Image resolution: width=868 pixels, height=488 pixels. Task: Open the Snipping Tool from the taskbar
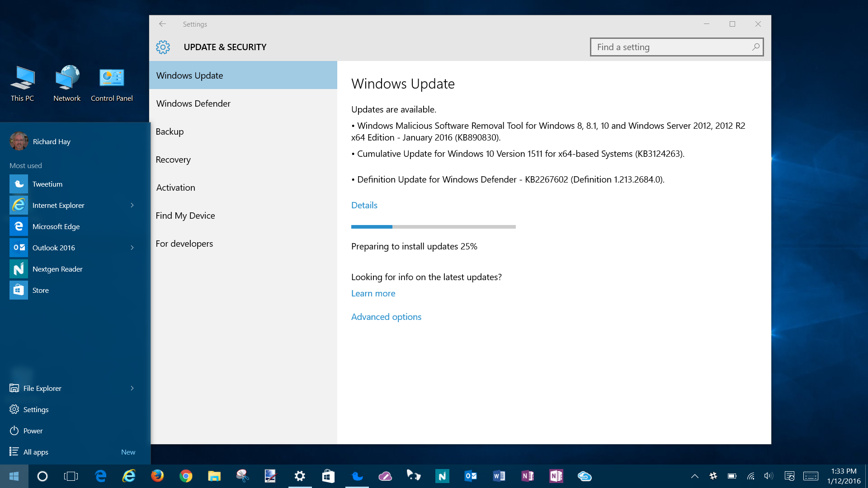pos(242,476)
